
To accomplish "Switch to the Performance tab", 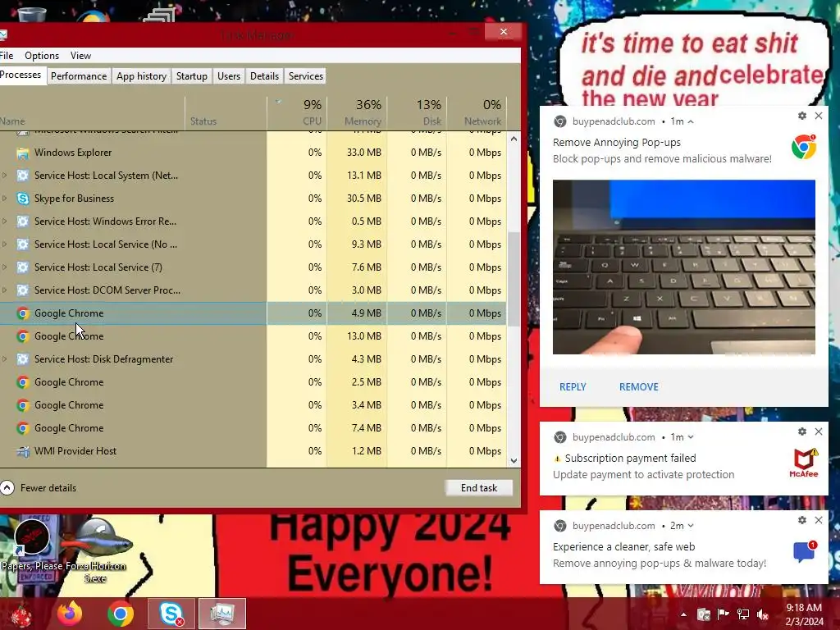I will coord(79,76).
